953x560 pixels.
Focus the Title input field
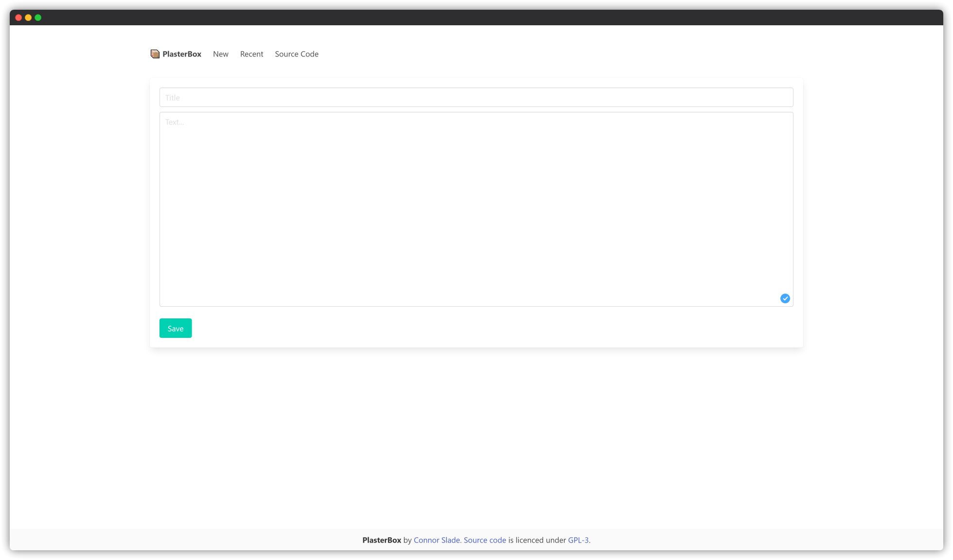476,97
